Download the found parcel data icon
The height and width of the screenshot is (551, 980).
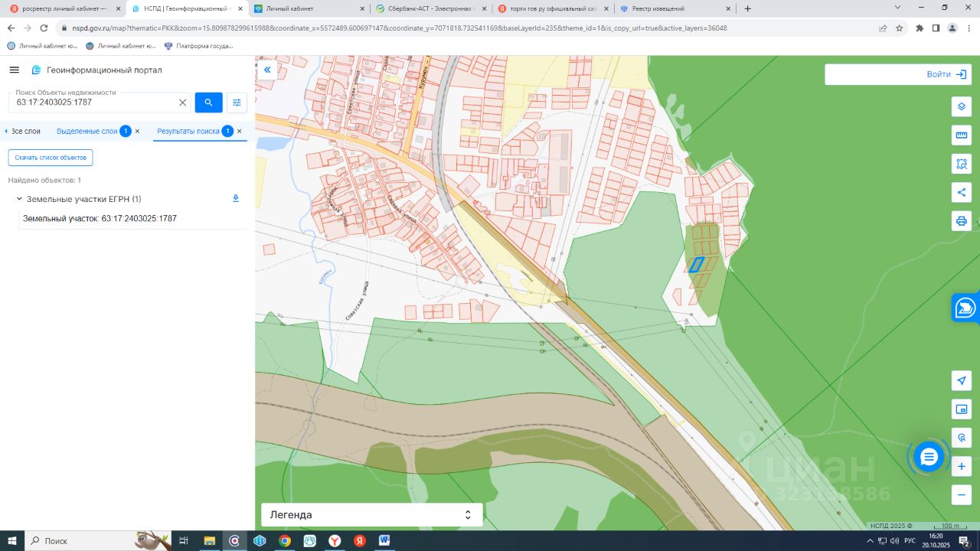coord(236,199)
